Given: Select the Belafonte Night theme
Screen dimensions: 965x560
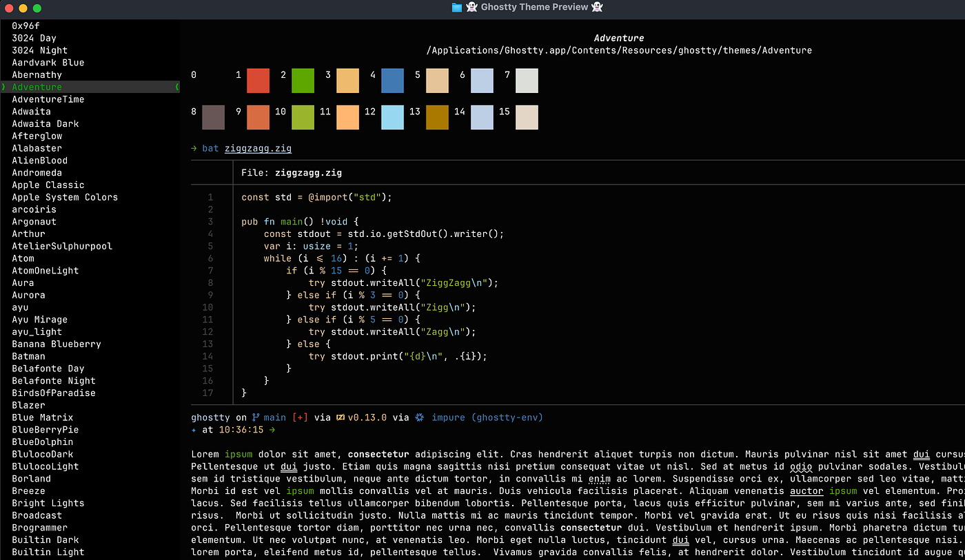Looking at the screenshot, I should coord(54,381).
